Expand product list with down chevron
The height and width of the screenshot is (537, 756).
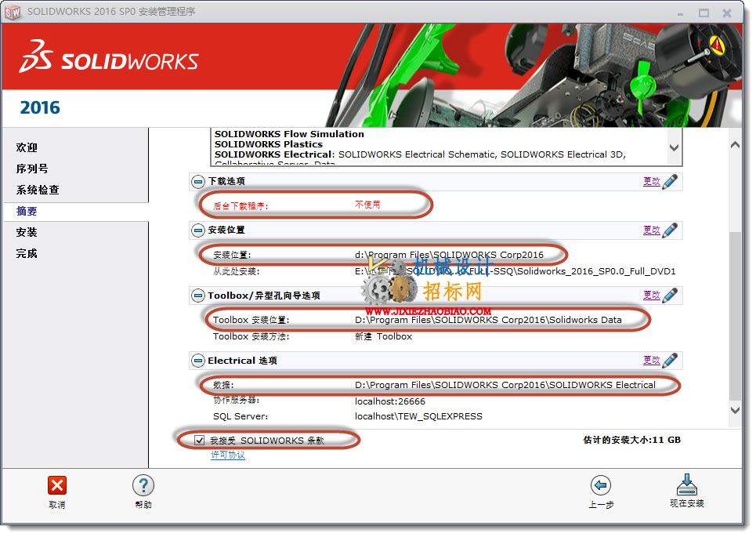(674, 147)
